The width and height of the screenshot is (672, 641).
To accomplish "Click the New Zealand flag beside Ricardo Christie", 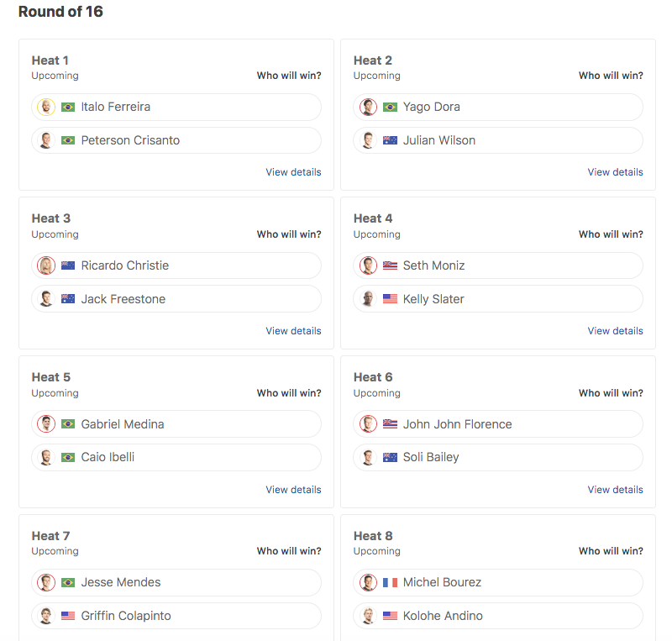I will [x=68, y=265].
